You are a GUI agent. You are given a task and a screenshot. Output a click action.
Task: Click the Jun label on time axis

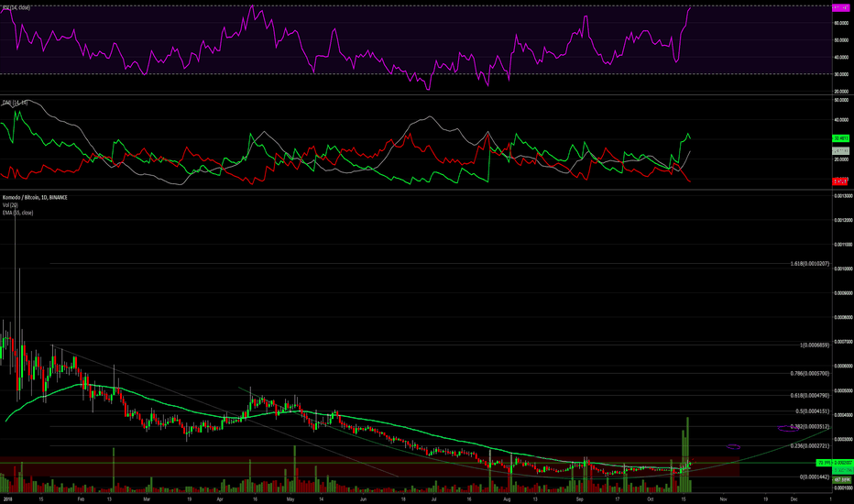pos(363,499)
